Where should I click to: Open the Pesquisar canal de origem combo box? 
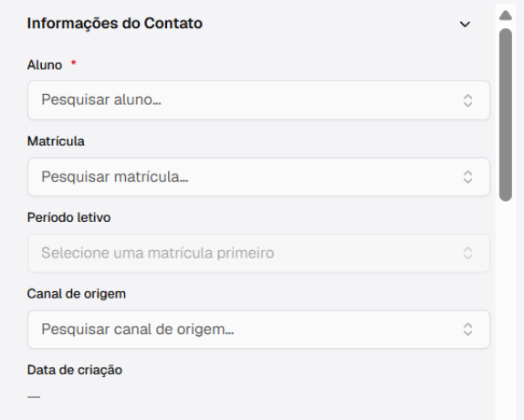(x=258, y=330)
